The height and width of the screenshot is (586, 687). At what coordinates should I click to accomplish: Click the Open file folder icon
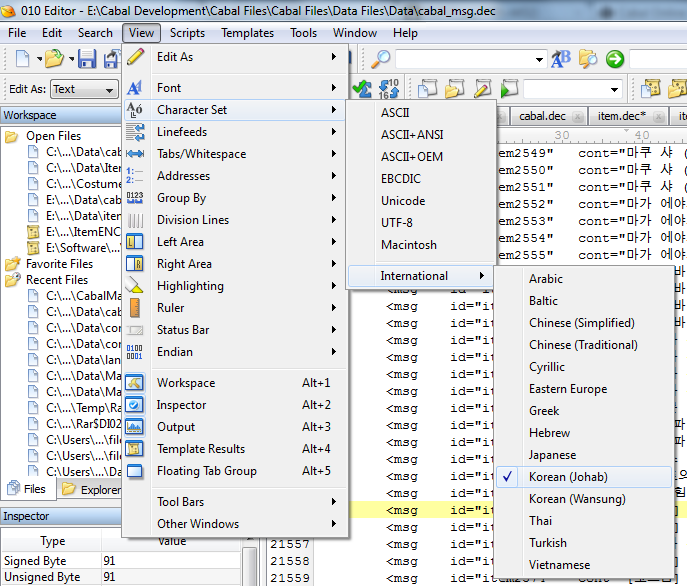pyautogui.click(x=54, y=59)
